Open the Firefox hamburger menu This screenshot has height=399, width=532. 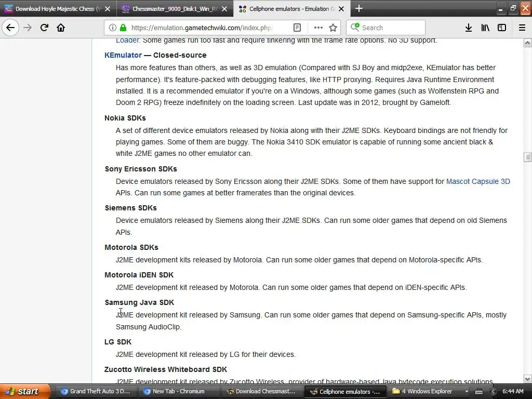pos(522,28)
